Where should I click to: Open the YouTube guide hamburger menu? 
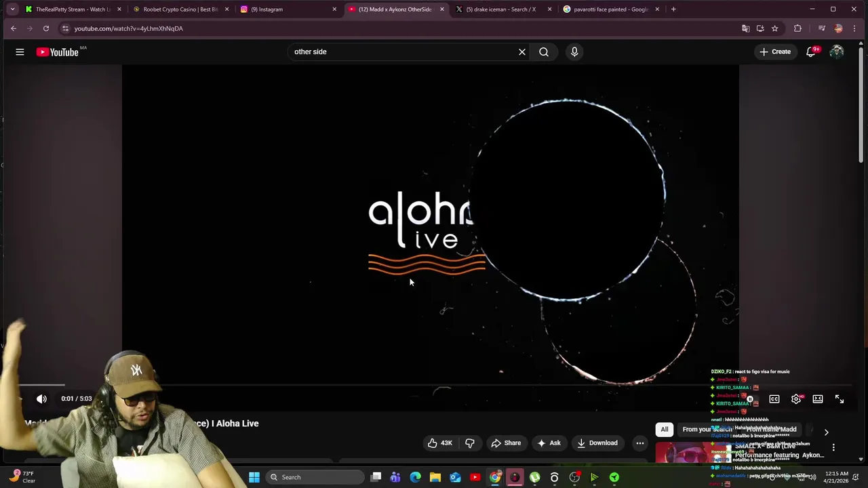coord(20,52)
